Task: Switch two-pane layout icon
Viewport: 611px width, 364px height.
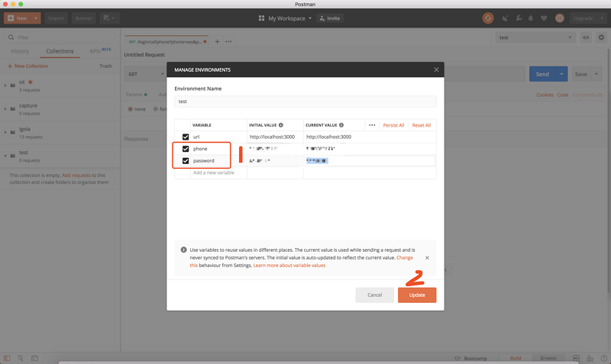Action: pos(576,358)
